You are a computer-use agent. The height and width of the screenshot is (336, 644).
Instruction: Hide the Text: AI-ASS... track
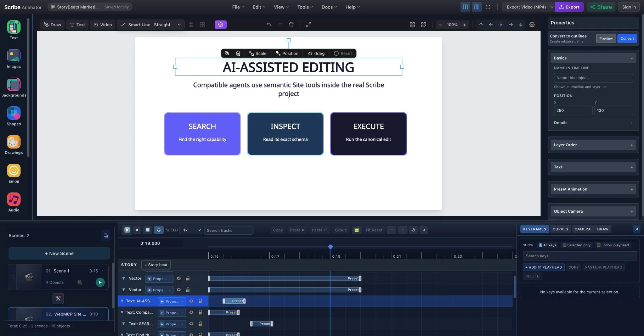[191, 301]
